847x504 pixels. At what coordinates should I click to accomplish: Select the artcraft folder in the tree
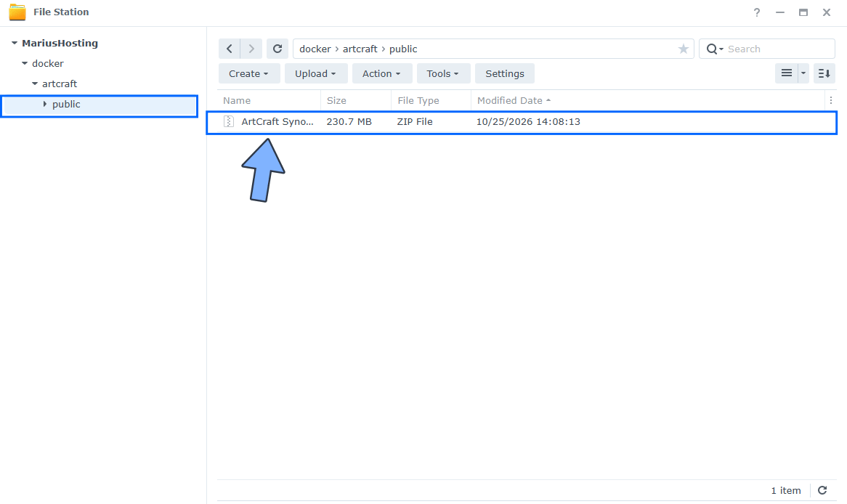click(x=60, y=84)
